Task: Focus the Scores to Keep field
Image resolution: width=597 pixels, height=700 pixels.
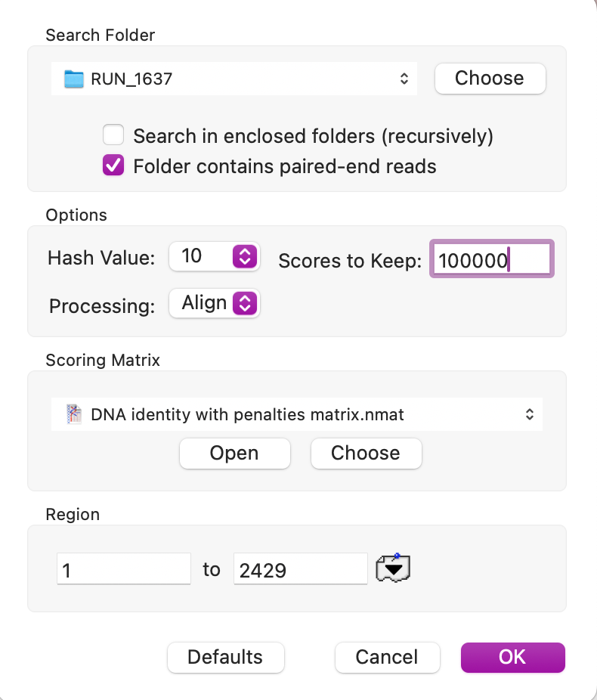Action: [x=492, y=259]
